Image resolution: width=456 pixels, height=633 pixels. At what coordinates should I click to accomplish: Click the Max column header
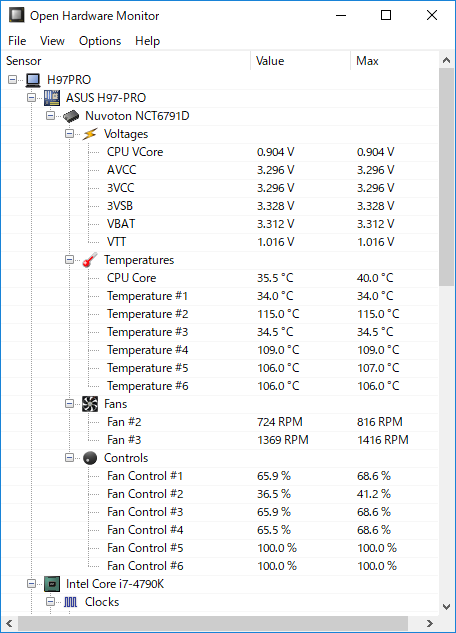(395, 61)
